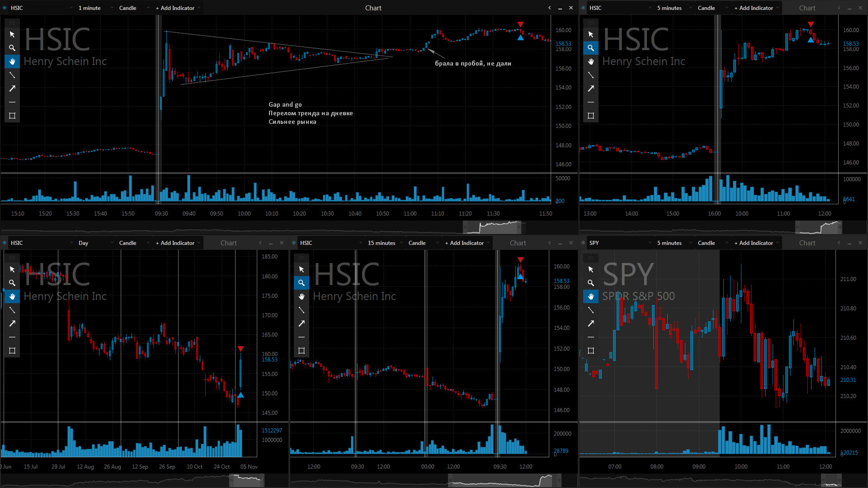This screenshot has height=488, width=868.
Task: Select the arrow drawing tool in SPY chart
Action: coord(591,324)
